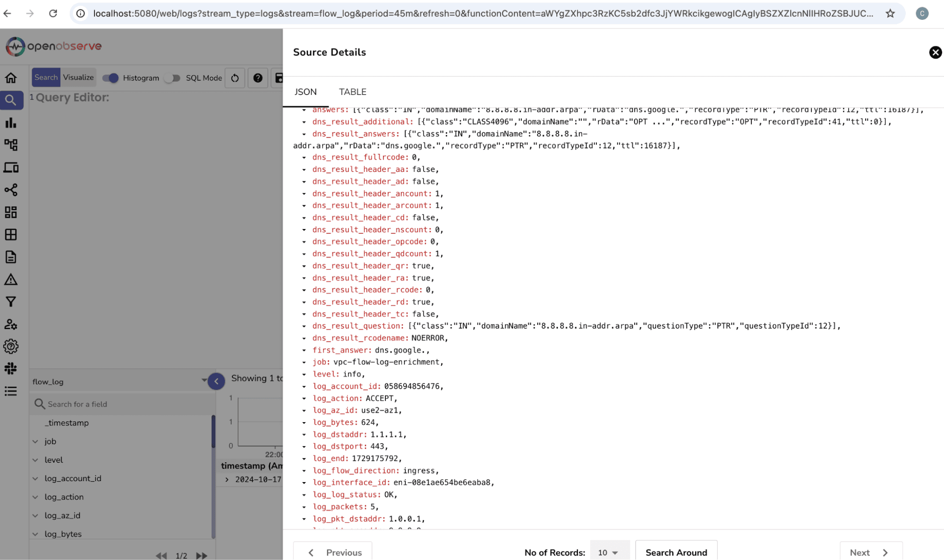944x560 pixels.
Task: Click the Search Around button
Action: [x=676, y=552]
